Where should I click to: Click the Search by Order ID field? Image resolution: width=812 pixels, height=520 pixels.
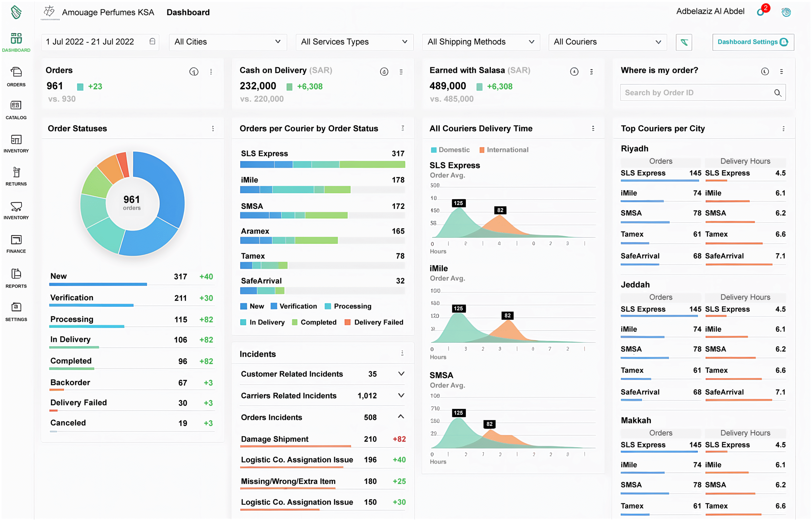pyautogui.click(x=703, y=93)
